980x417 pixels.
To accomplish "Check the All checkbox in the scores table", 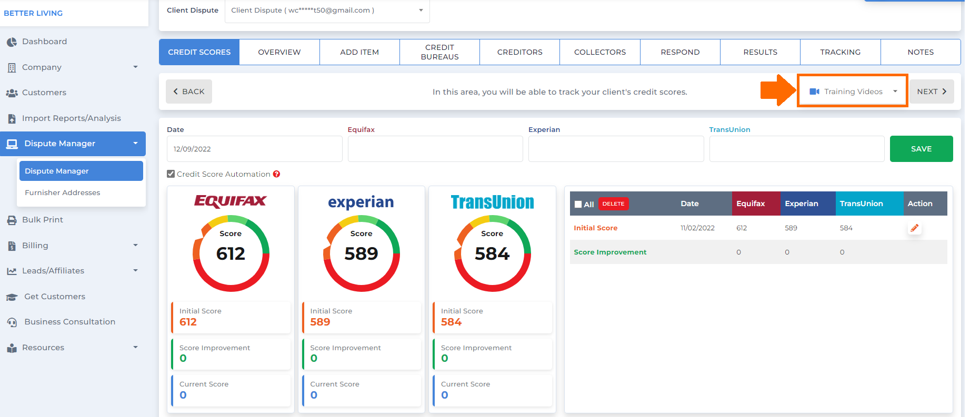I will [x=578, y=205].
